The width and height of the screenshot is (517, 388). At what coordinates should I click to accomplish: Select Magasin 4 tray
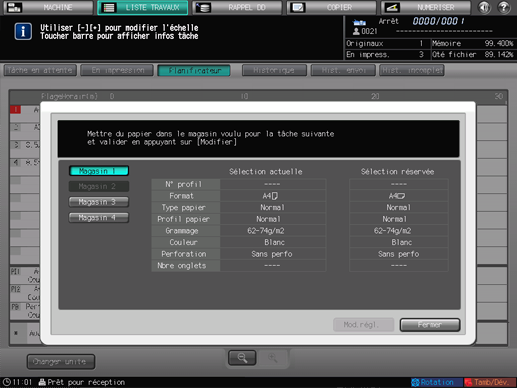coord(99,218)
